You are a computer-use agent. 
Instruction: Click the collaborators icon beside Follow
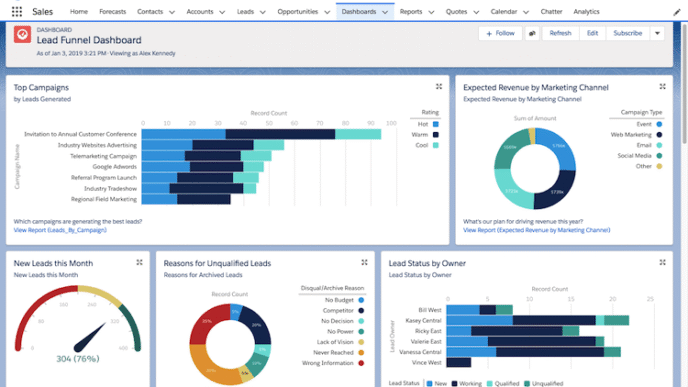(532, 33)
